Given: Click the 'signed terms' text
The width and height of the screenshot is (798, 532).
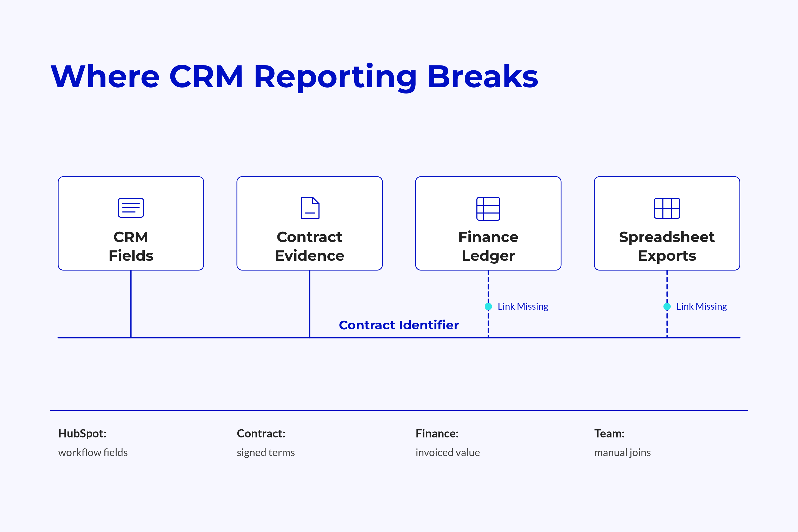Looking at the screenshot, I should point(266,453).
